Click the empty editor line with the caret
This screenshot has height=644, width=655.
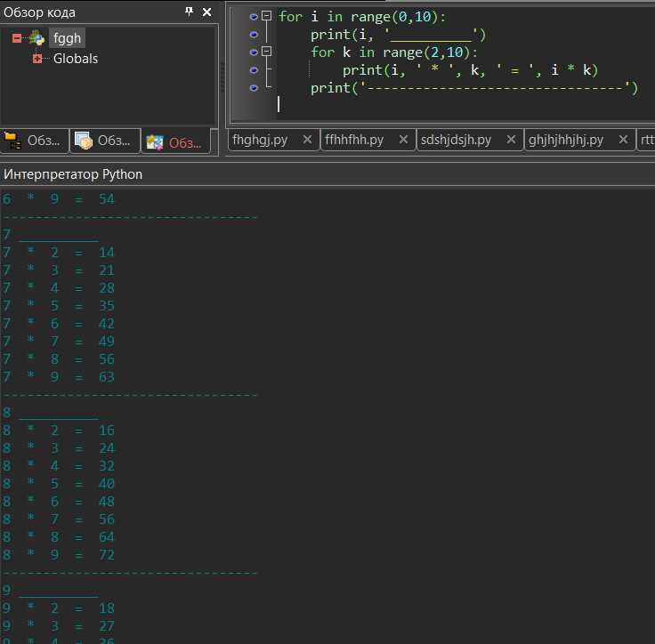[x=464, y=104]
